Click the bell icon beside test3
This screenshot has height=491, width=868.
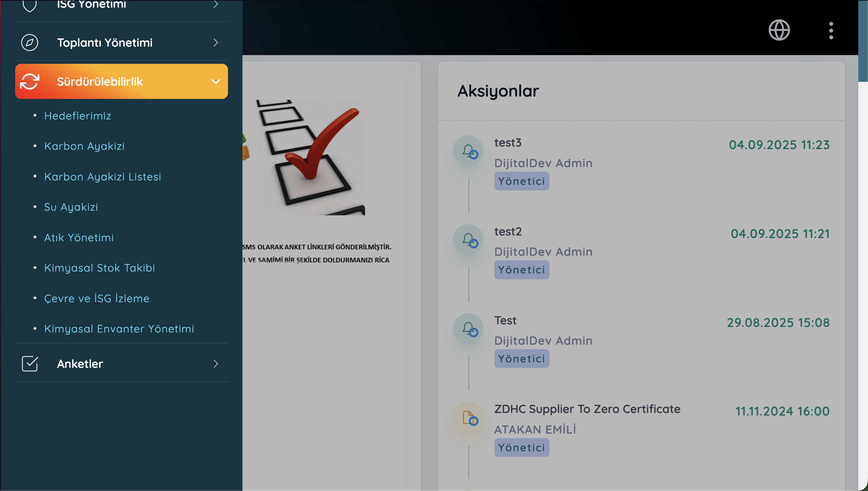click(x=469, y=151)
